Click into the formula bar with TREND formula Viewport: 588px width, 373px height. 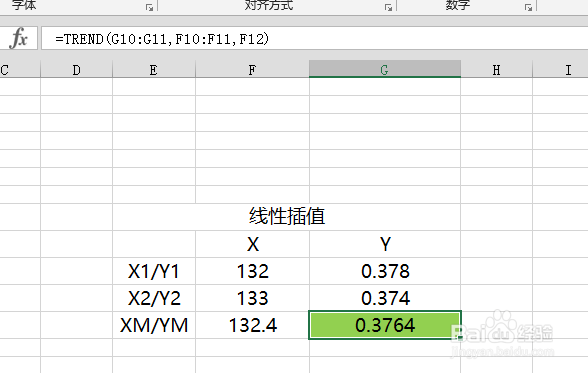(x=314, y=38)
